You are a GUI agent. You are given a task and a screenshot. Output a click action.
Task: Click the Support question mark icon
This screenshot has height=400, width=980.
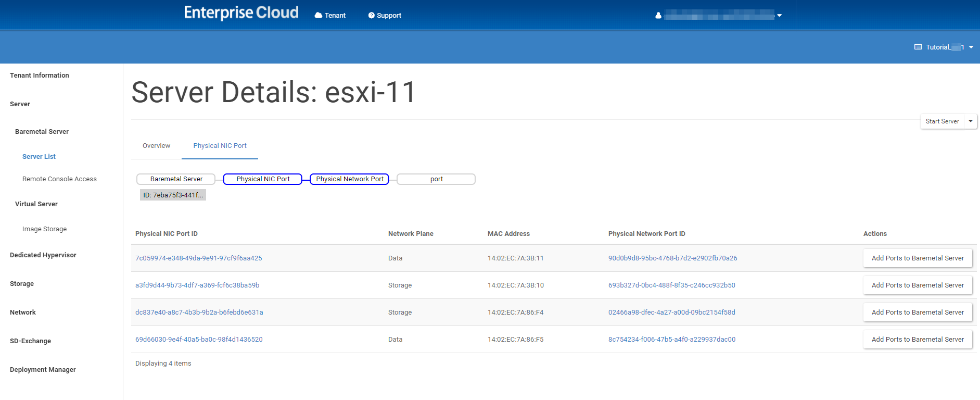click(x=371, y=16)
